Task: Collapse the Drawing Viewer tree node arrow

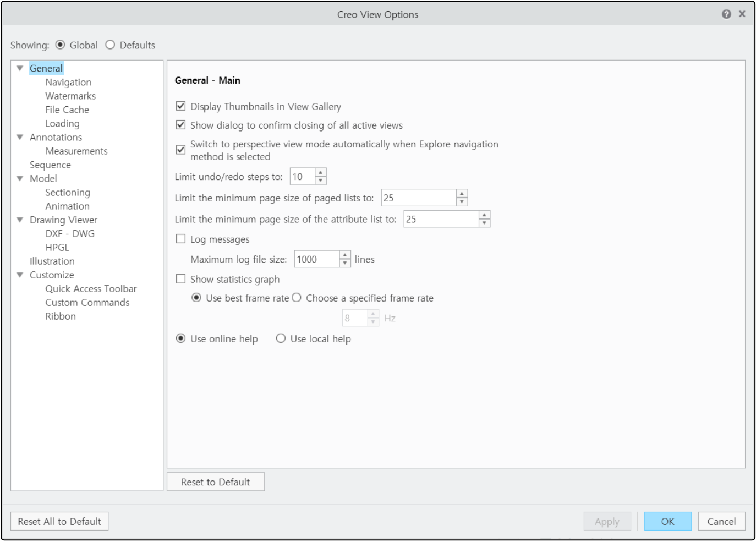Action: click(20, 220)
